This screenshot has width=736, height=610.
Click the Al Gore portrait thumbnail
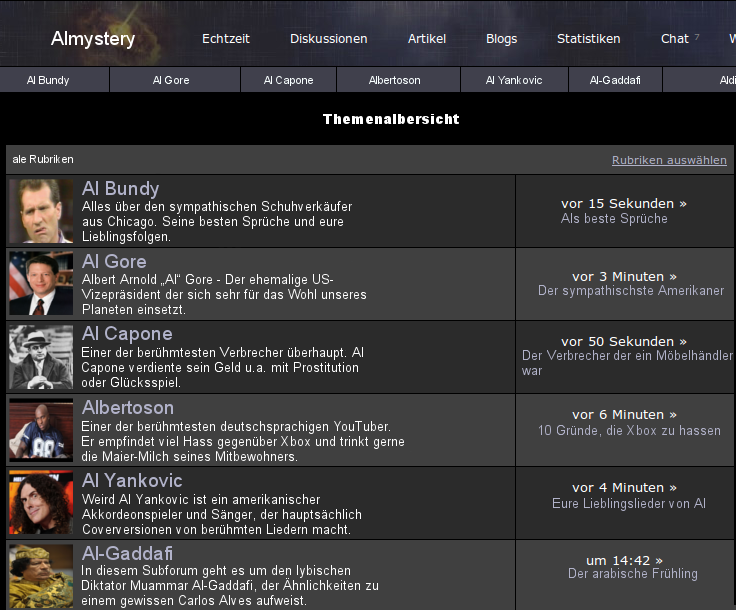click(41, 284)
